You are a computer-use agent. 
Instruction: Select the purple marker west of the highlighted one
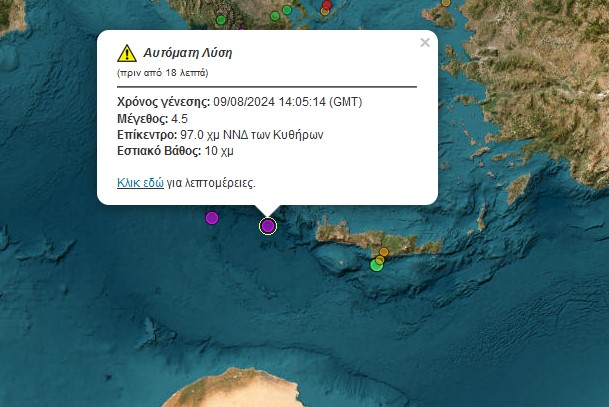(212, 218)
